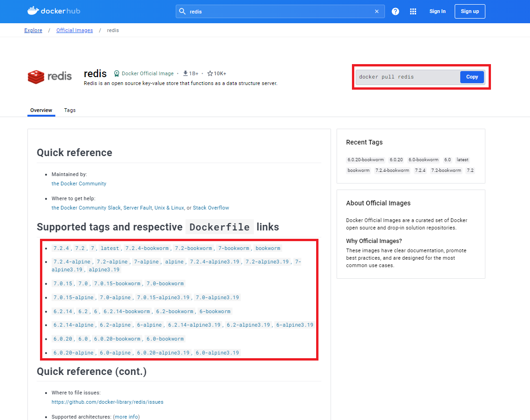Go to Explore breadcrumb
This screenshot has height=420, width=530.
(33, 30)
